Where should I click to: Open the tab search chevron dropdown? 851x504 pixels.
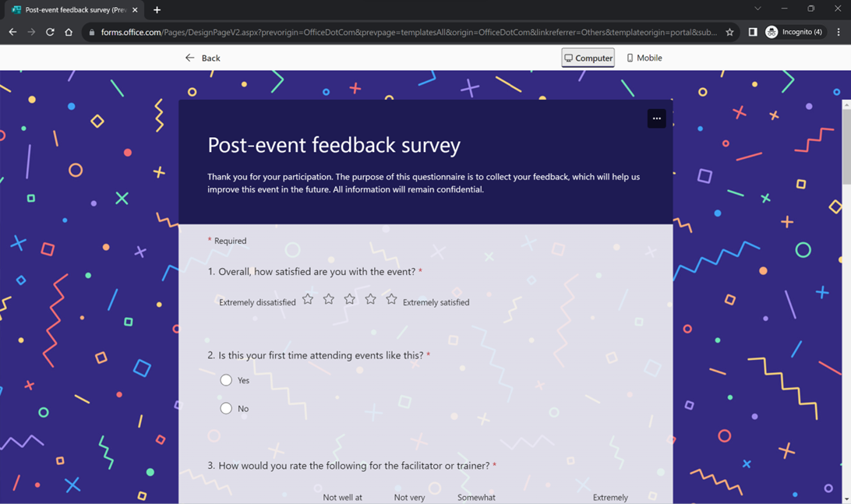coord(757,8)
